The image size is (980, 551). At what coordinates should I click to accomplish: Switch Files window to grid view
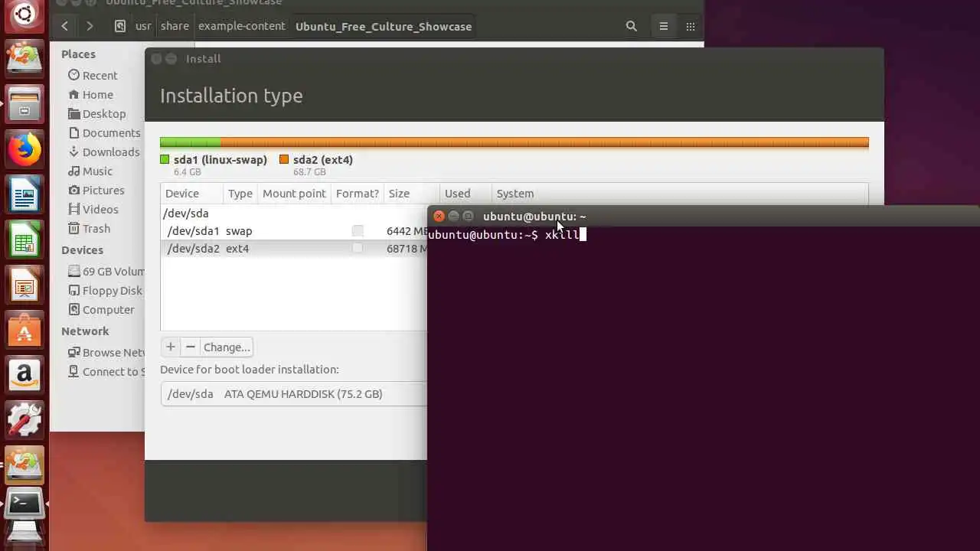click(690, 26)
